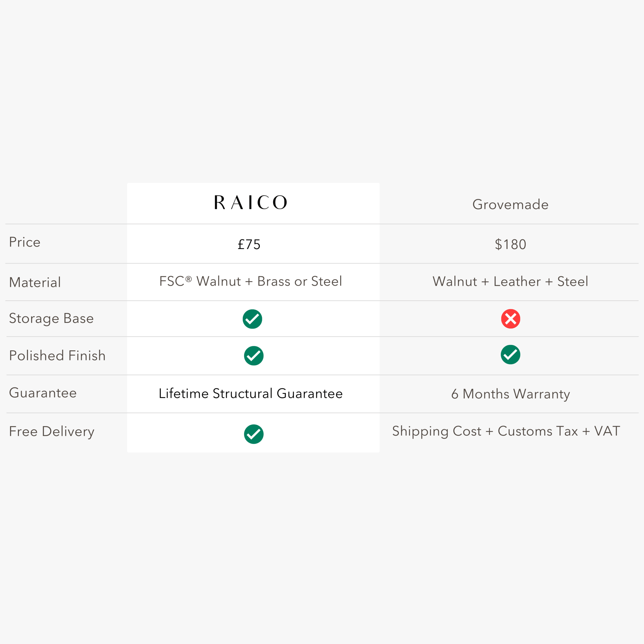644x644 pixels.
Task: Click Lifetime Structural Guarantee text
Action: tap(251, 394)
